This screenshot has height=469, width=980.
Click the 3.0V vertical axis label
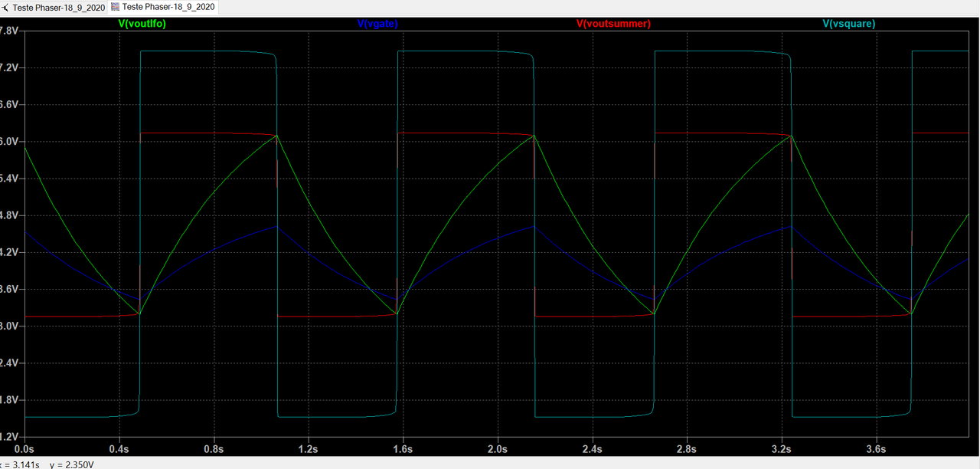pyautogui.click(x=8, y=326)
